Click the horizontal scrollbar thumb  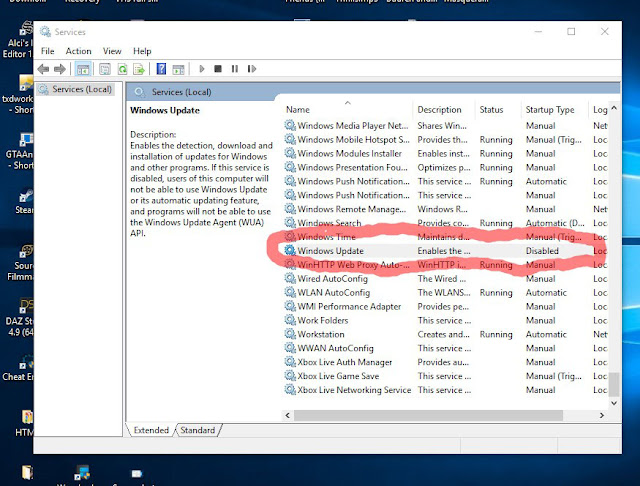(428, 415)
